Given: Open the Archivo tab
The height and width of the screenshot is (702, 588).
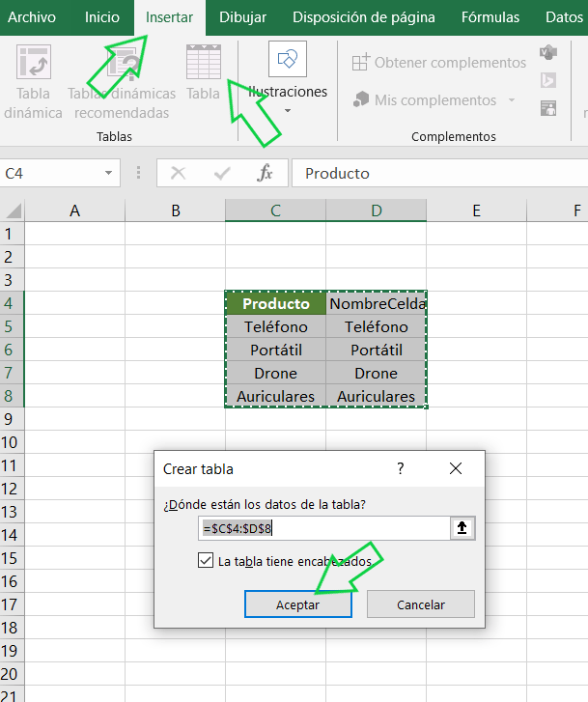Looking at the screenshot, I should coord(32,17).
